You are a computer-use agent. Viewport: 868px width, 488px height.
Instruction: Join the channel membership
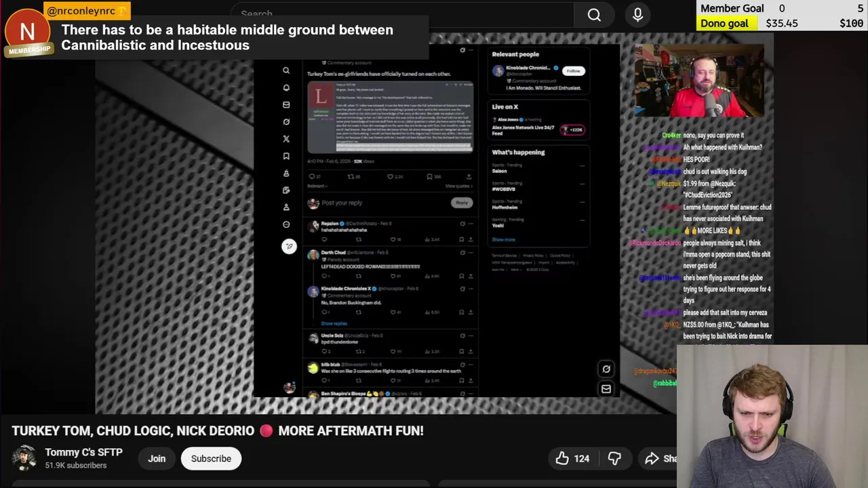[x=157, y=459]
